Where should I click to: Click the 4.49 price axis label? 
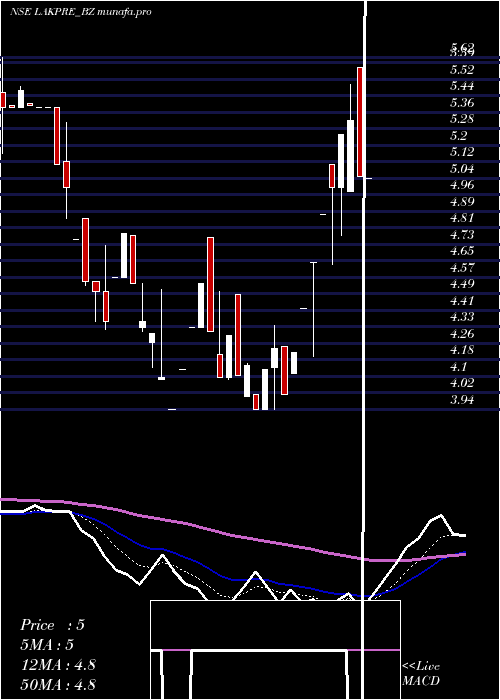click(462, 283)
